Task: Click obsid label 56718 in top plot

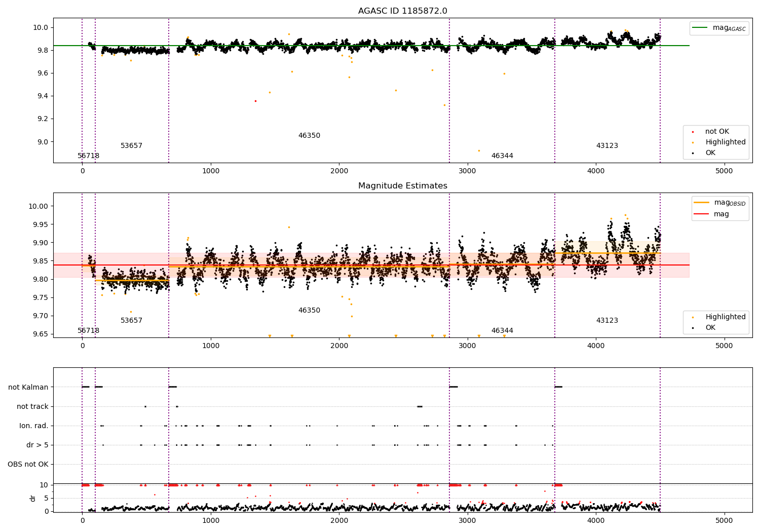Action: 88,156
